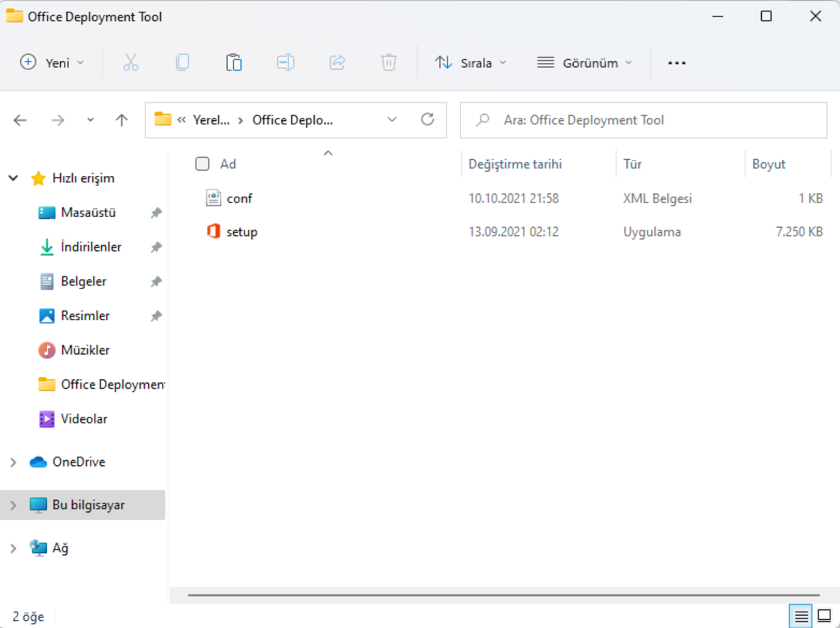Open Müzikler in the sidebar
840x628 pixels.
[85, 350]
